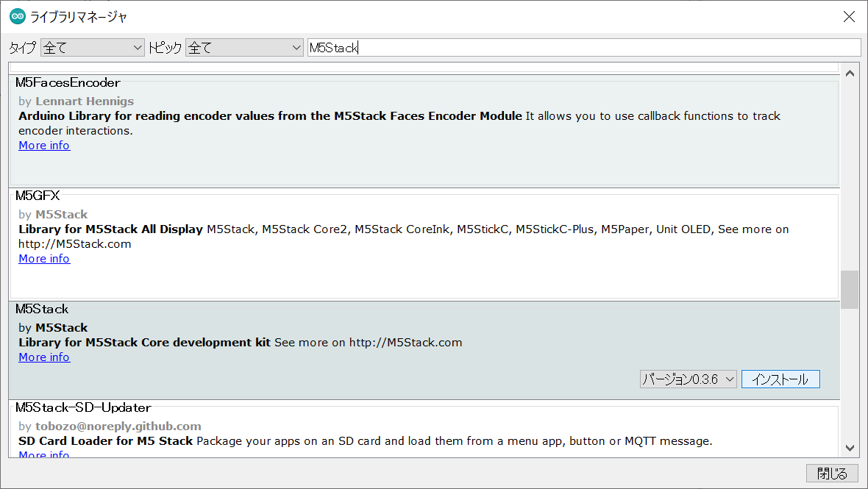
Task: Open More info link for M5Stack library
Action: pyautogui.click(x=44, y=357)
